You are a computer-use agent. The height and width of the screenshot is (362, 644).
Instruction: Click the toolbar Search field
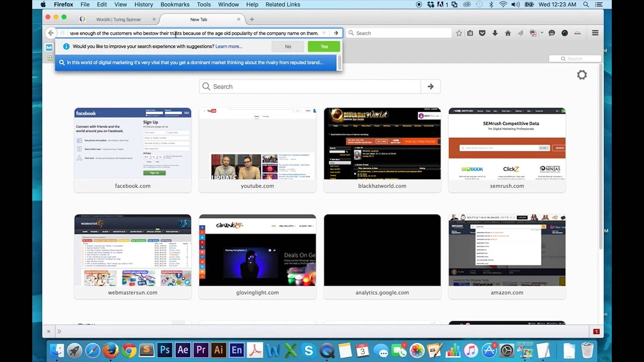coord(398,33)
